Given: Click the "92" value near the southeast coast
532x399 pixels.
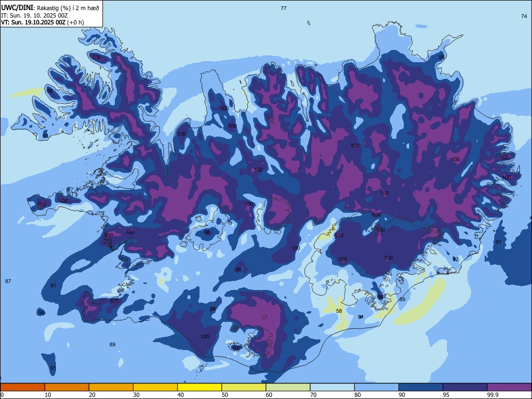Looking at the screenshot, I should (456, 259).
